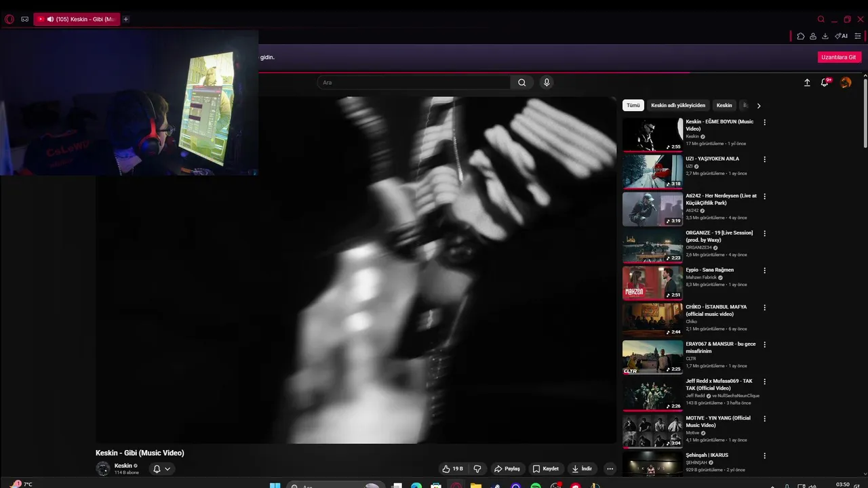Show more filter chips with arrow

[x=759, y=106]
